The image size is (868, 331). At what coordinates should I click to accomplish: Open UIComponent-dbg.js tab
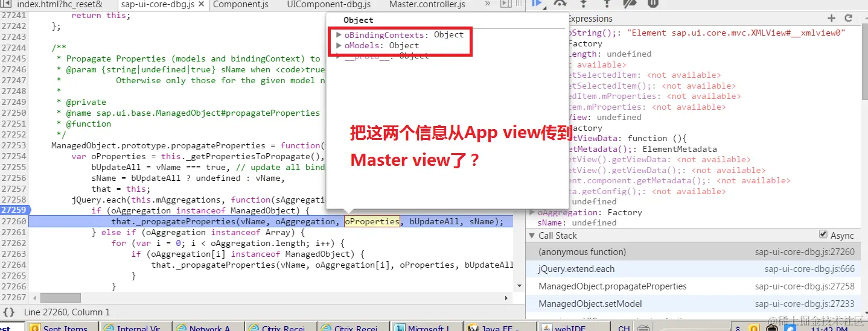[329, 4]
